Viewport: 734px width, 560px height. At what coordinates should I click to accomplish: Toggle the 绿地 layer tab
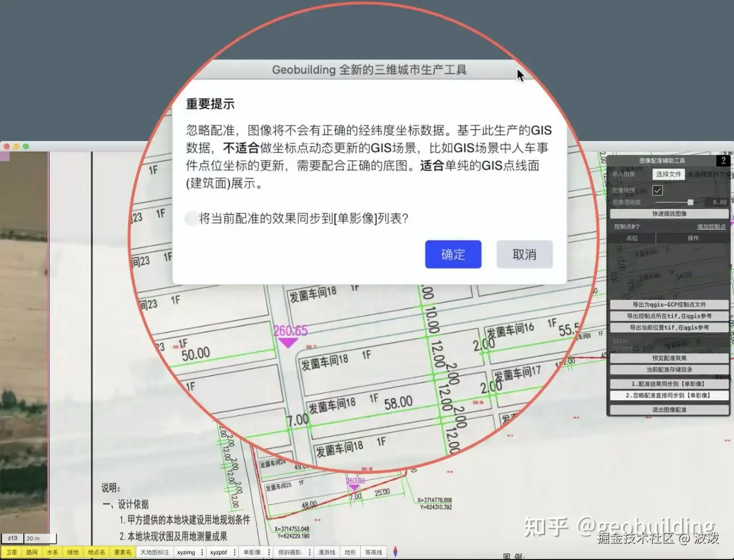coord(73,552)
